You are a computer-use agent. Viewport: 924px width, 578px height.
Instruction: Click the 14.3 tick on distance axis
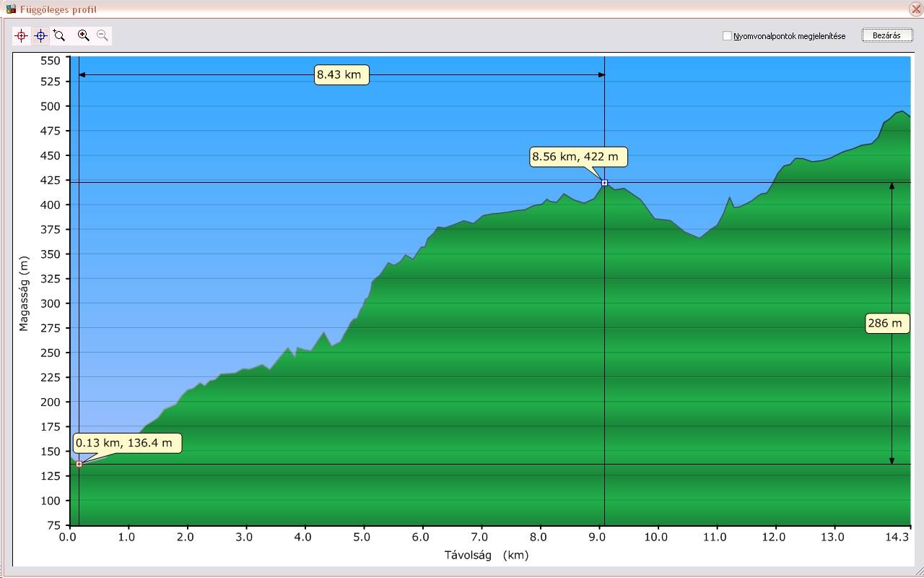pyautogui.click(x=897, y=537)
